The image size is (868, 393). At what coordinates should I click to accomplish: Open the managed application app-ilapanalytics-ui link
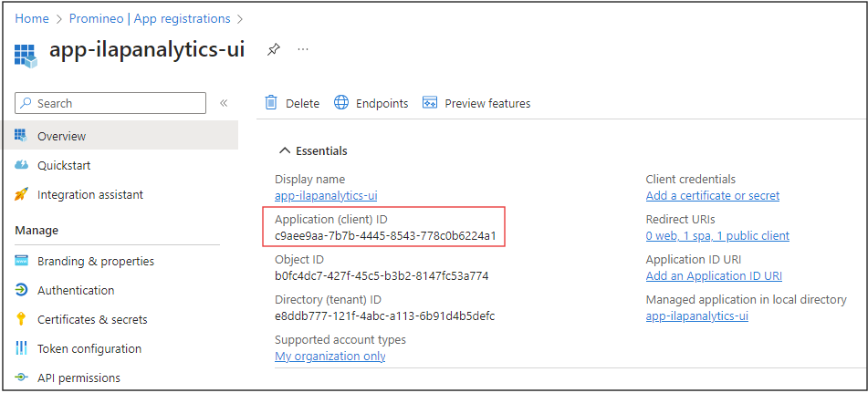click(697, 316)
